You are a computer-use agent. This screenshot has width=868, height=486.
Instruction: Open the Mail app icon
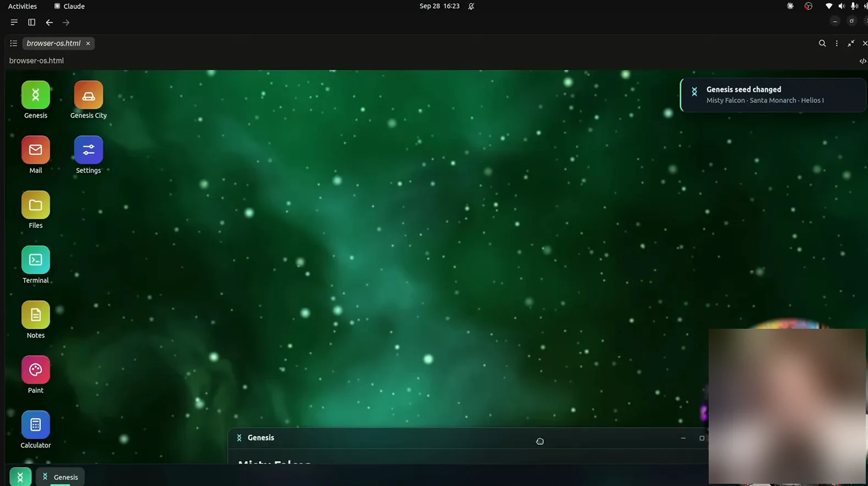pyautogui.click(x=36, y=150)
